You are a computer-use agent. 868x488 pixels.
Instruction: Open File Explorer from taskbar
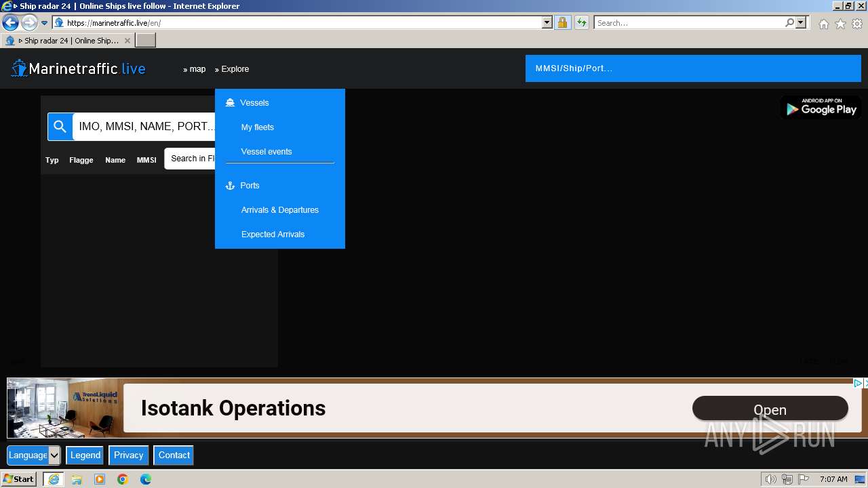pos(77,479)
